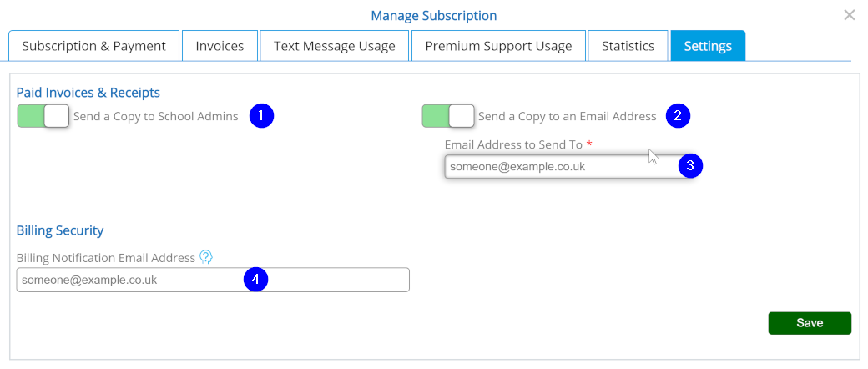Image resolution: width=868 pixels, height=369 pixels.
Task: Save the subscription settings
Action: coord(810,323)
